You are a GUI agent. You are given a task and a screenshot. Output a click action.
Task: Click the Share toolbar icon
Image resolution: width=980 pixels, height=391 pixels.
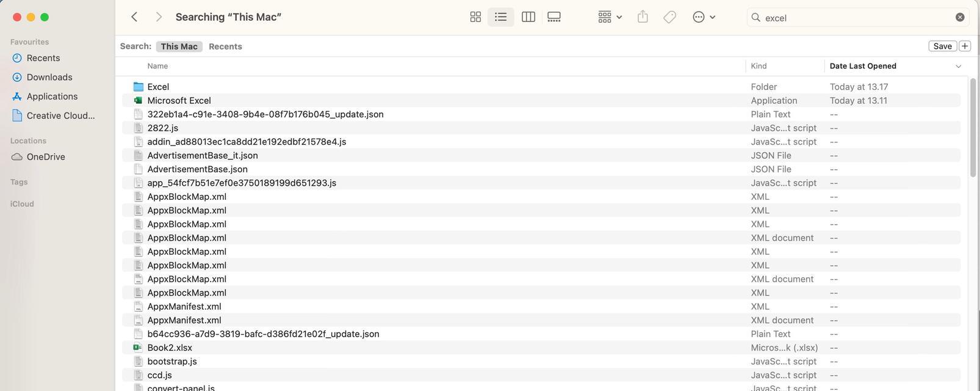pos(643,17)
